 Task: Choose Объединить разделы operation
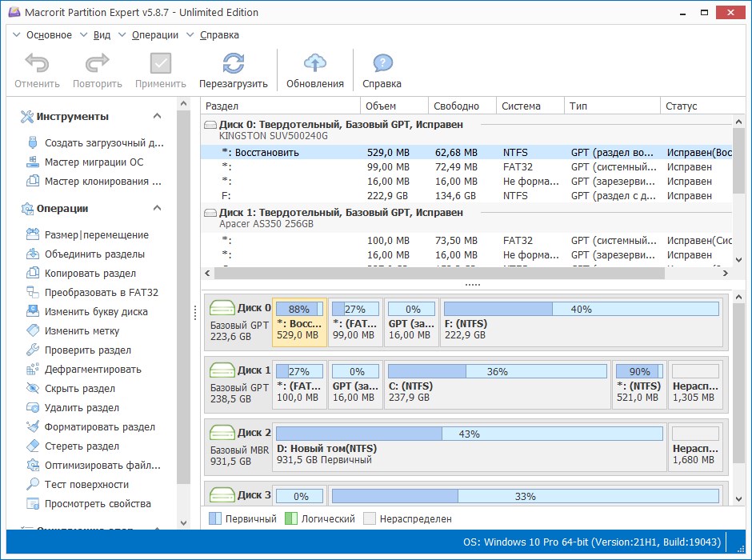(94, 254)
